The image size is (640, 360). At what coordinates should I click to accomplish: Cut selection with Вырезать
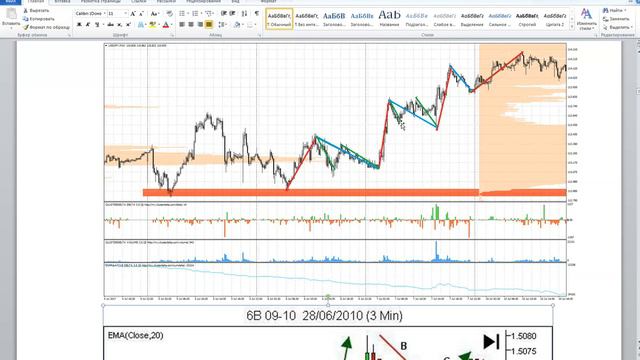[x=37, y=11]
